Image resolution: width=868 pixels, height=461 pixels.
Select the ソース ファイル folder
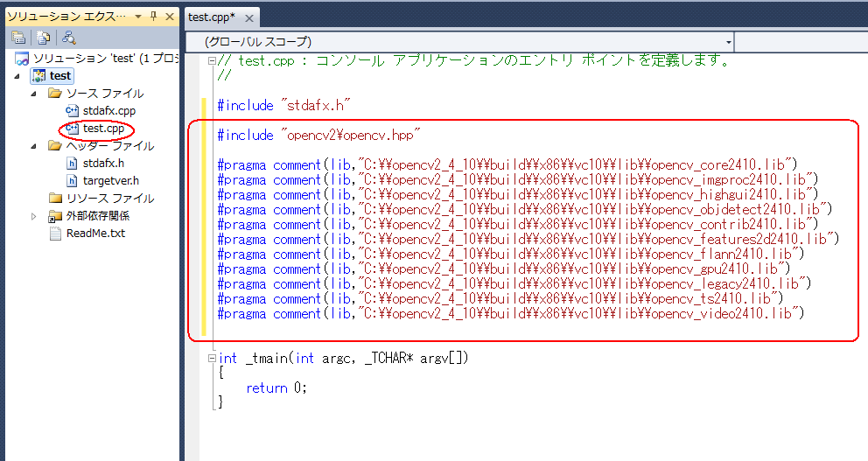(95, 94)
